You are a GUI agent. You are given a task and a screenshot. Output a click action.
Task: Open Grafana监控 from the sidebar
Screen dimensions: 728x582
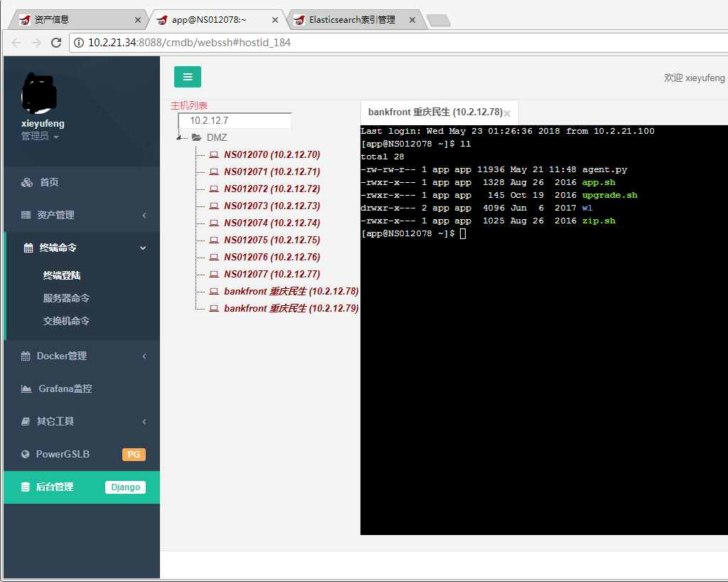[x=82, y=388]
